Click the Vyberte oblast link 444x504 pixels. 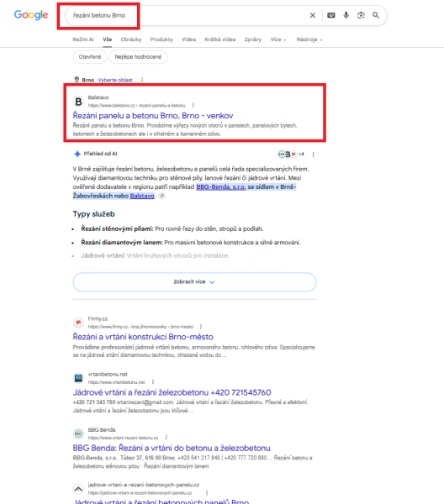pos(115,80)
